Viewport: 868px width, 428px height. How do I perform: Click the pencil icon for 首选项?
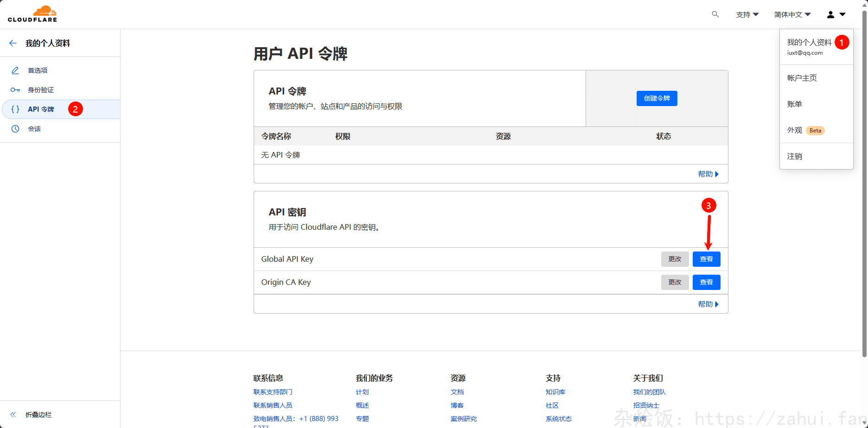[x=15, y=70]
